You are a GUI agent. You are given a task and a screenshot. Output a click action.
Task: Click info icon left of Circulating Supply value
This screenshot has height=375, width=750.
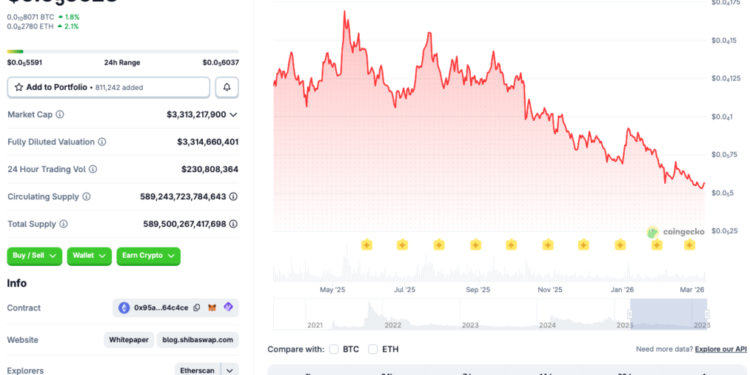pos(86,197)
